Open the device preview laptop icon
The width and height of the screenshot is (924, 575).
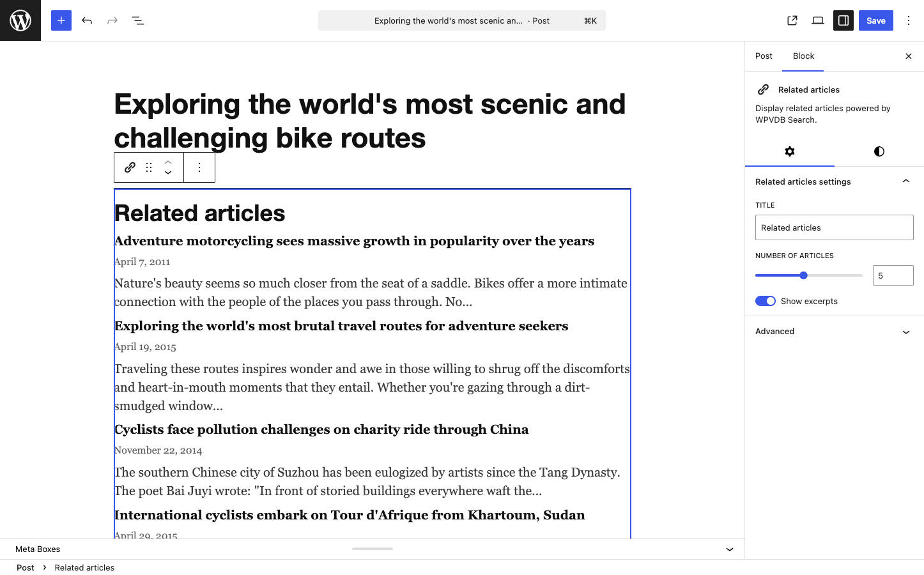click(818, 20)
